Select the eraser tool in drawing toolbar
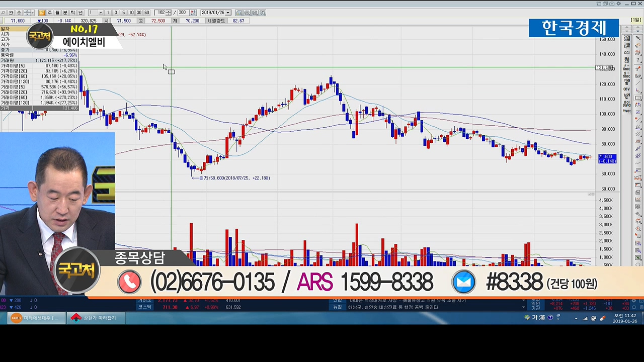The image size is (644, 362). click(638, 46)
